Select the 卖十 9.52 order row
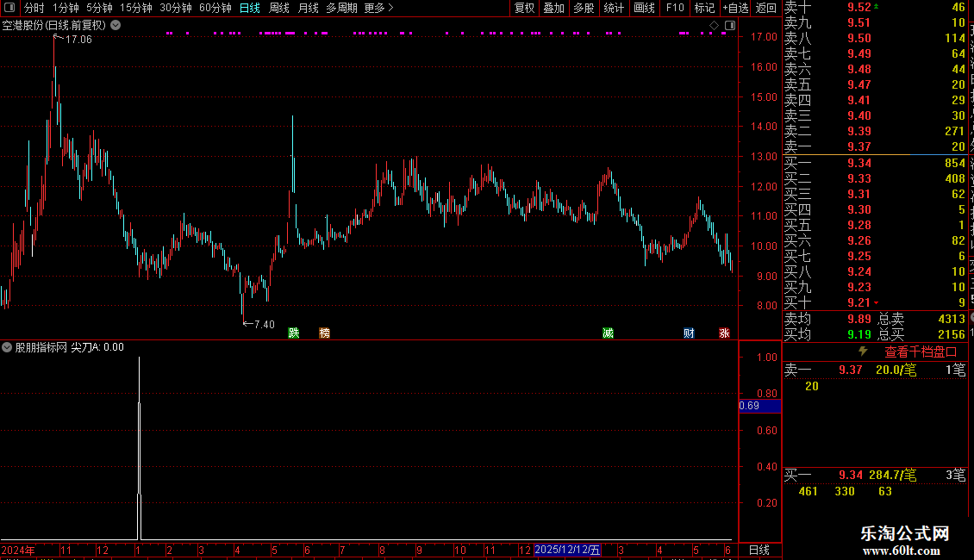This screenshot has width=974, height=560. pos(875,7)
